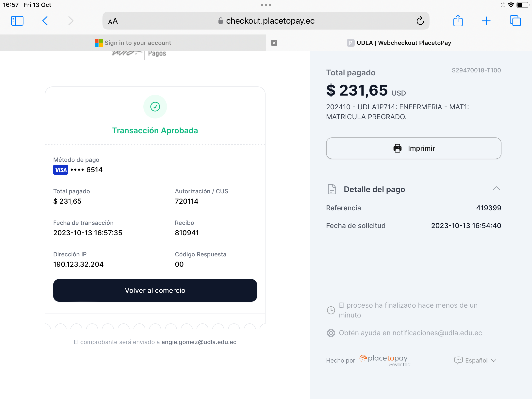Tap the placetopay by evertec logo

coord(384,360)
